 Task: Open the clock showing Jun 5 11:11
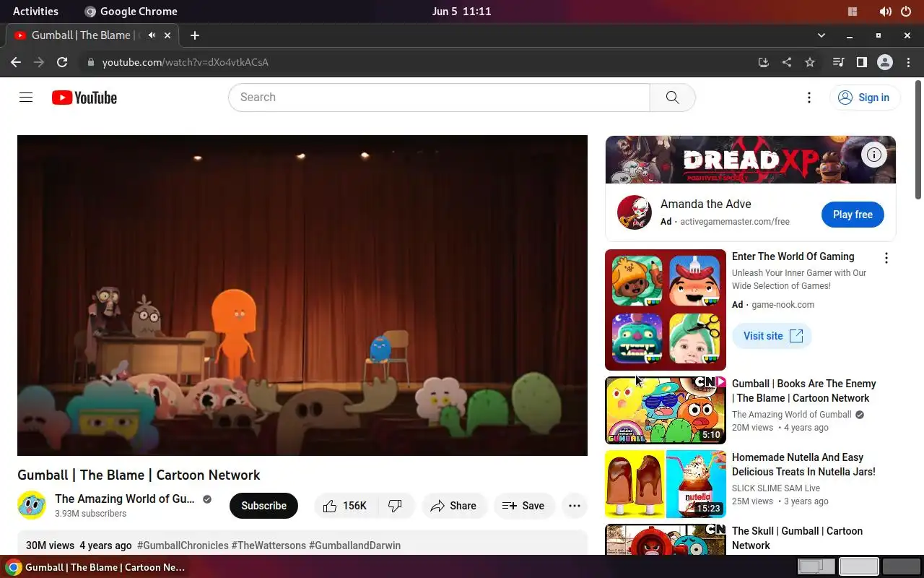click(x=461, y=12)
